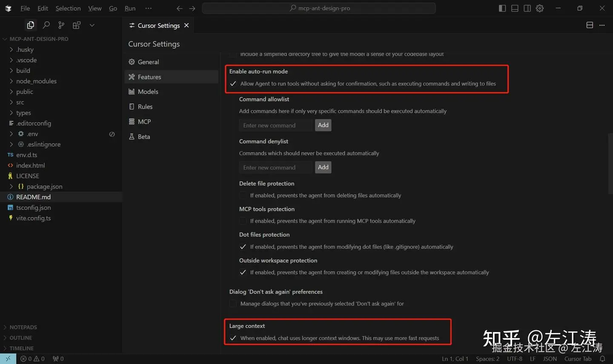Expand the types folder

pyautogui.click(x=61, y=113)
